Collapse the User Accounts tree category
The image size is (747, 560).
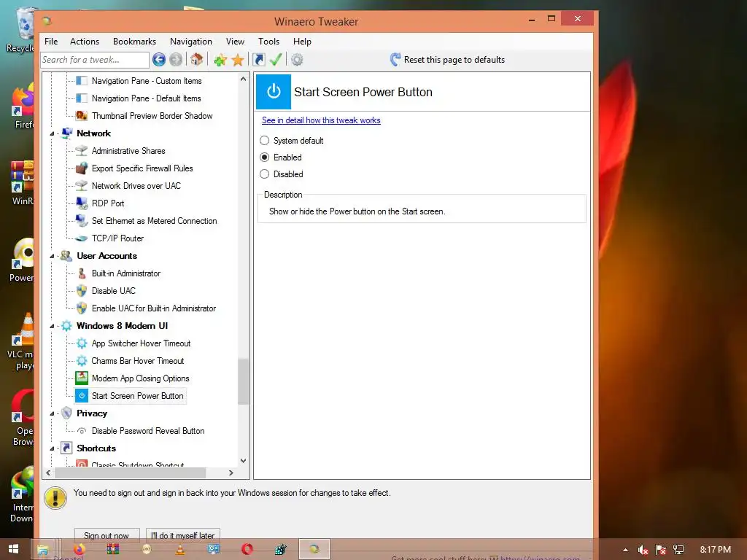click(52, 256)
